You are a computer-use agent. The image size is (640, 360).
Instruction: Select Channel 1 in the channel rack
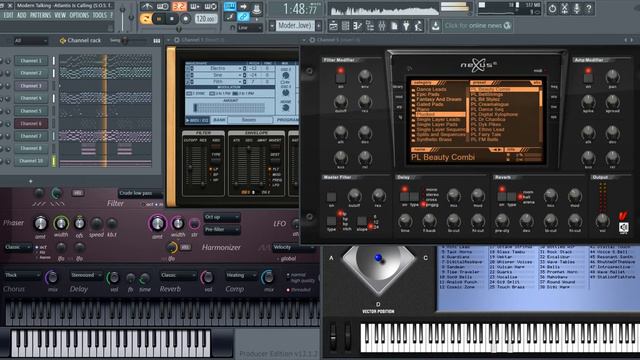[31, 60]
